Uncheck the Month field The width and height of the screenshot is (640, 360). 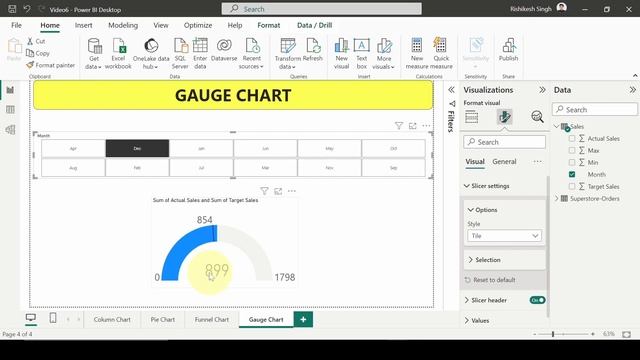click(572, 174)
